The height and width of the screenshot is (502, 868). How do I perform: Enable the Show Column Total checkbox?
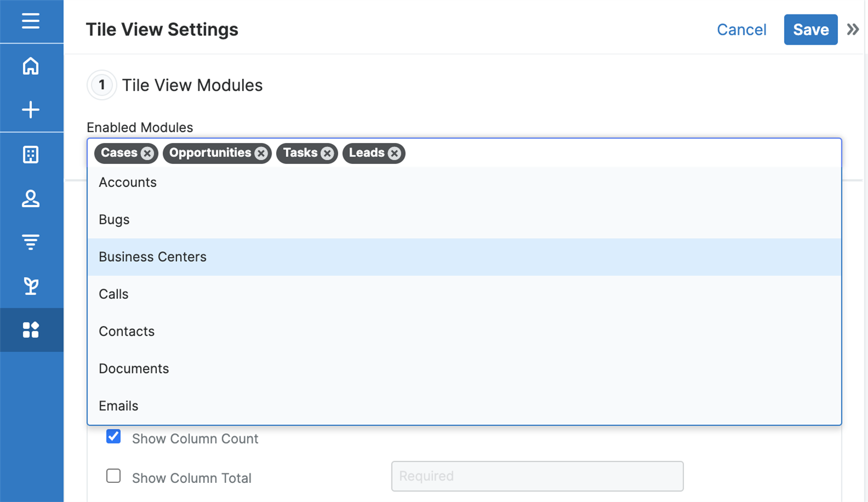(113, 476)
